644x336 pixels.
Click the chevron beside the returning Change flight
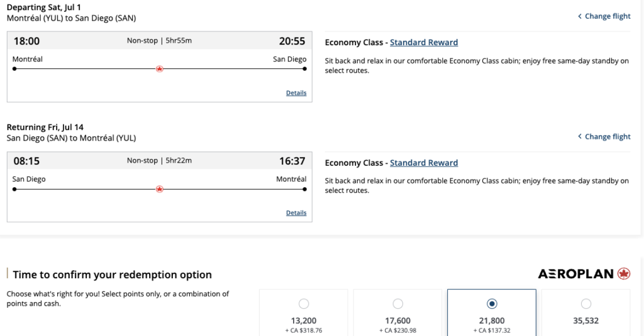pos(579,136)
